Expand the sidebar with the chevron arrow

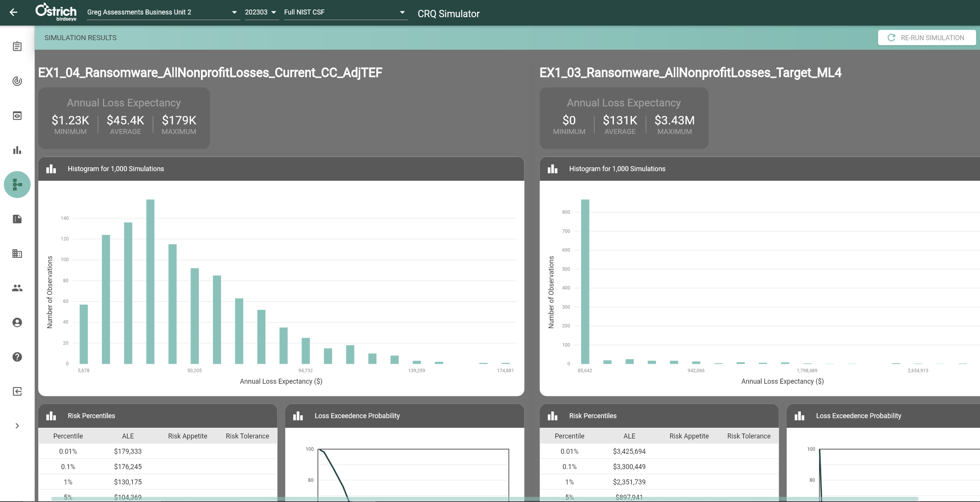tap(17, 426)
